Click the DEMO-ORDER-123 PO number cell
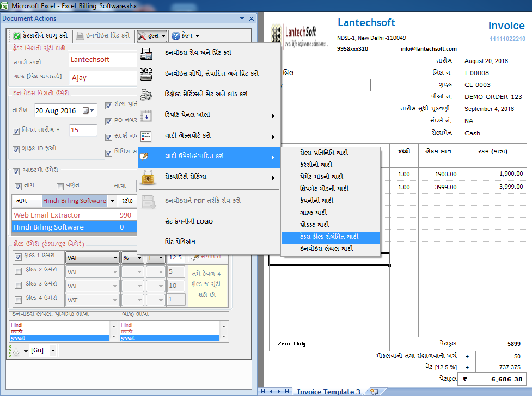This screenshot has height=396, width=532. pos(493,97)
